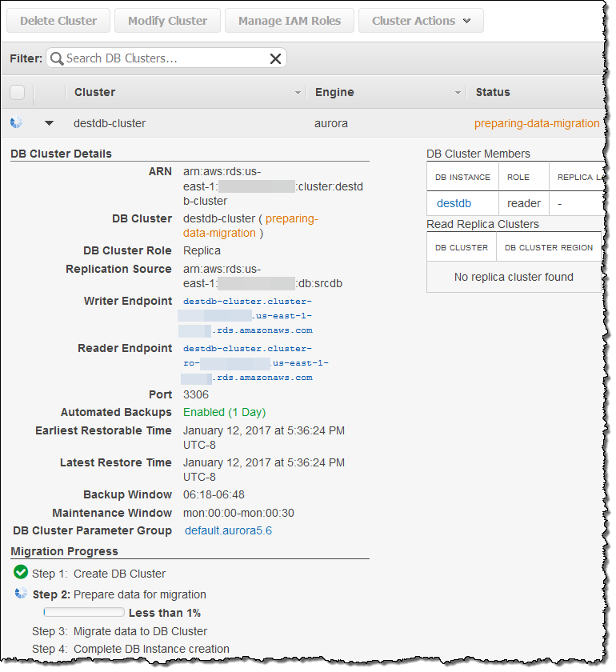Open Manage IAM Roles

289,21
